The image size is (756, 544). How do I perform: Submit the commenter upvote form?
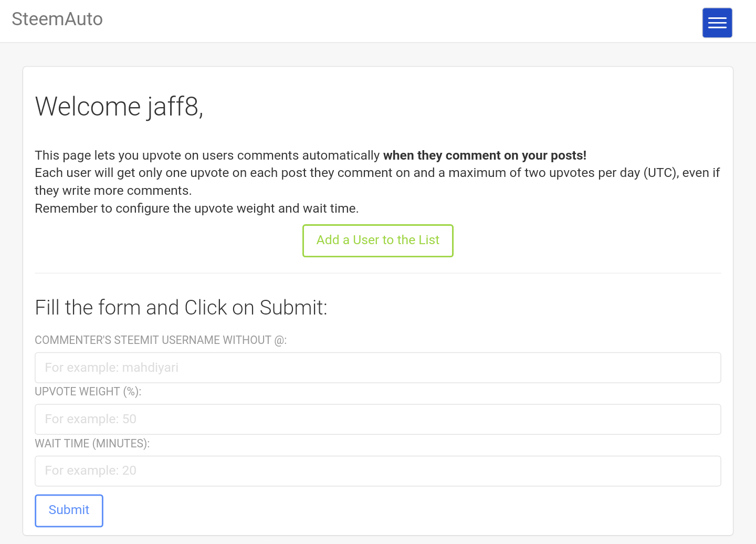(x=69, y=510)
